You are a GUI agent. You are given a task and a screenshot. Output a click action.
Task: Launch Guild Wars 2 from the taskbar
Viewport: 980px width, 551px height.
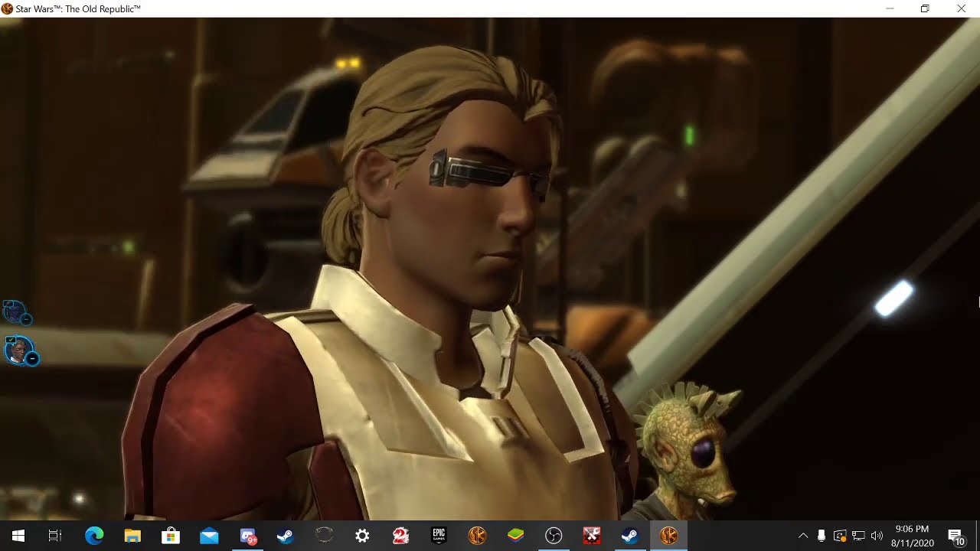pos(400,536)
